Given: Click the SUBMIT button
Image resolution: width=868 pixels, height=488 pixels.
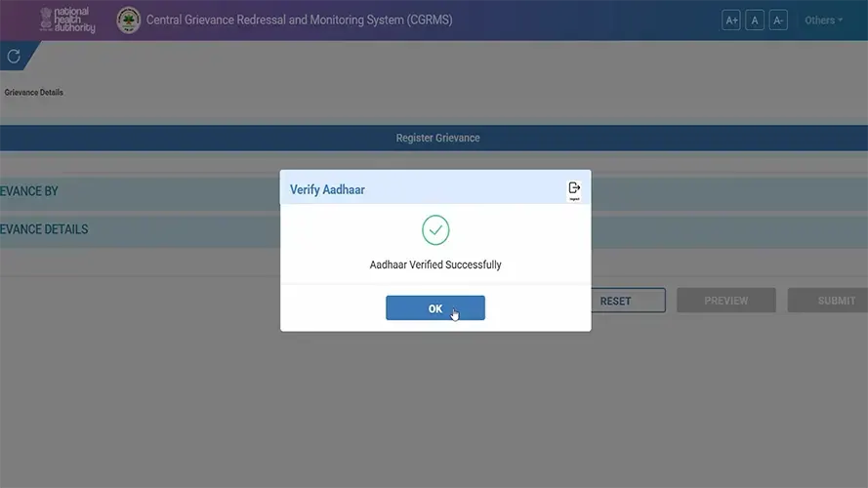Looking at the screenshot, I should point(828,301).
